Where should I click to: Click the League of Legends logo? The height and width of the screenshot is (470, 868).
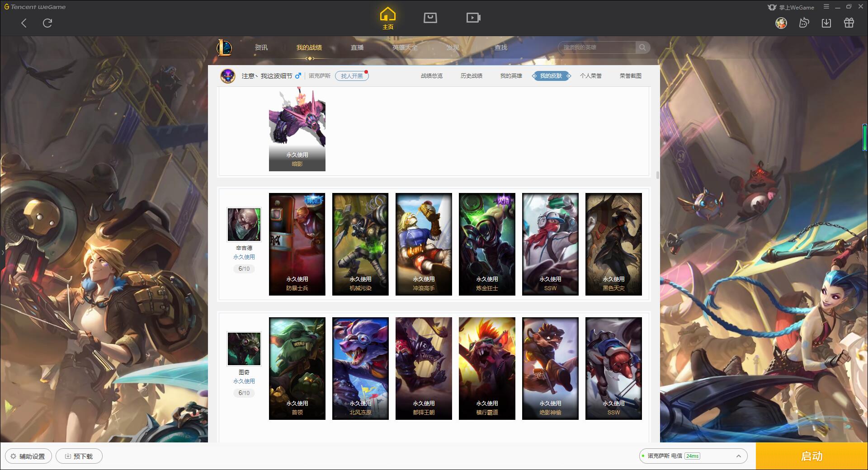(224, 47)
